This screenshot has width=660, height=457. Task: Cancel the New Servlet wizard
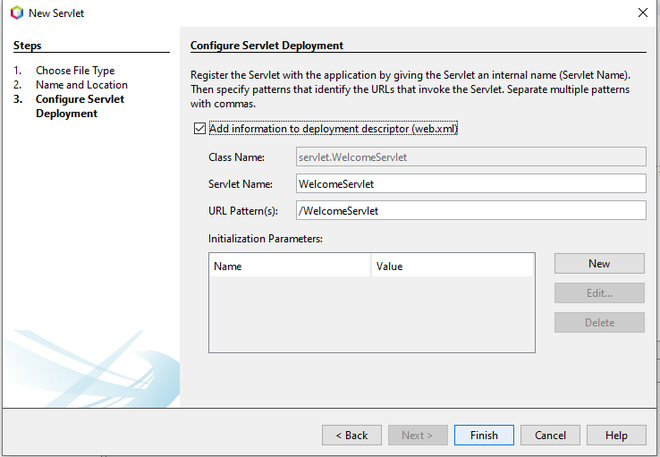[550, 435]
